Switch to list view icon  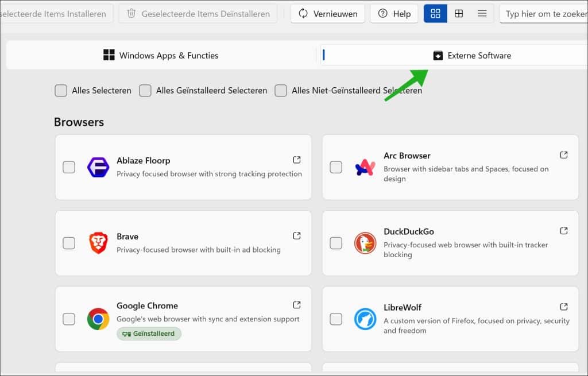pyautogui.click(x=482, y=14)
